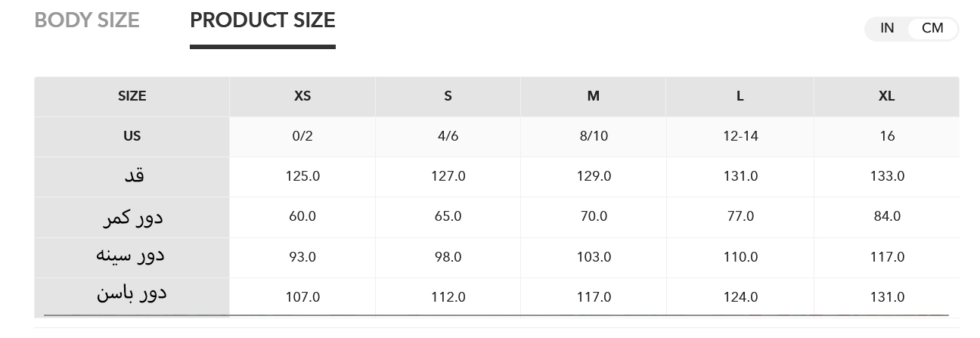
Task: Click the 107.0 hip value for XS
Action: click(302, 297)
